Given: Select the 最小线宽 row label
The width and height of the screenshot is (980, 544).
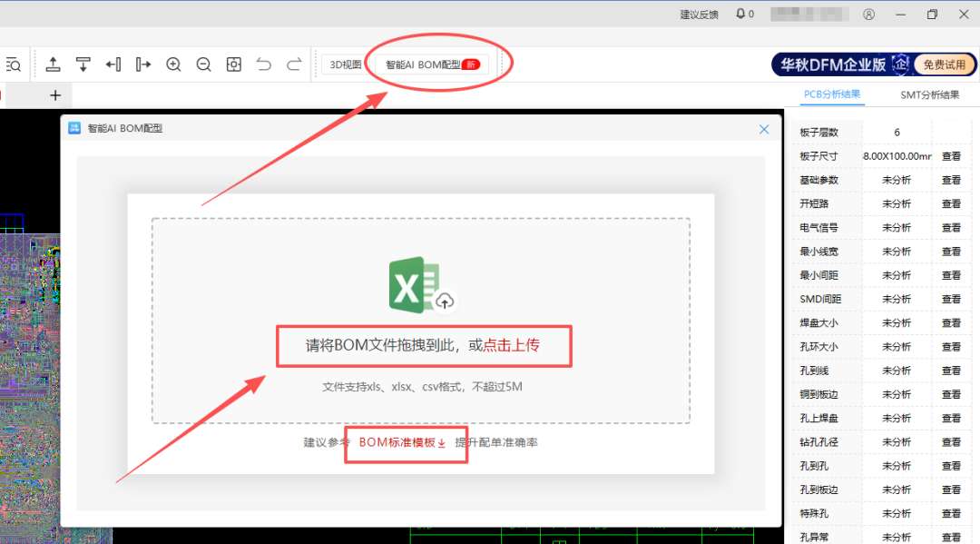Looking at the screenshot, I should pos(818,252).
